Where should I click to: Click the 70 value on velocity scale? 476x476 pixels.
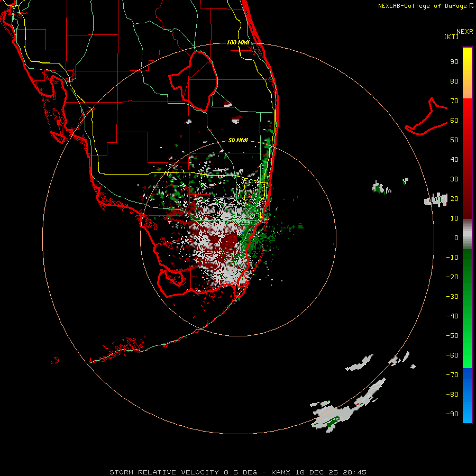(454, 101)
